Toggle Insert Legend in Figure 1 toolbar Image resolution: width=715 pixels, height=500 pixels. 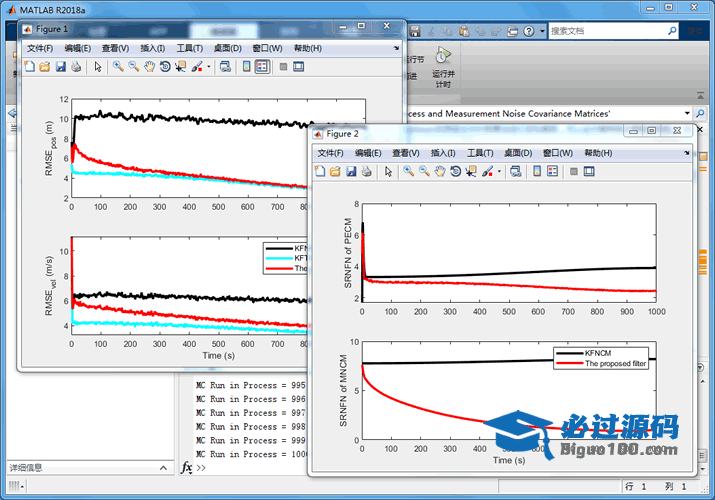pyautogui.click(x=262, y=67)
